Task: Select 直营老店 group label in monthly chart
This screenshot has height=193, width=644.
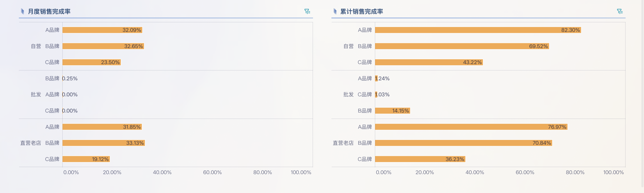Action: tap(31, 143)
